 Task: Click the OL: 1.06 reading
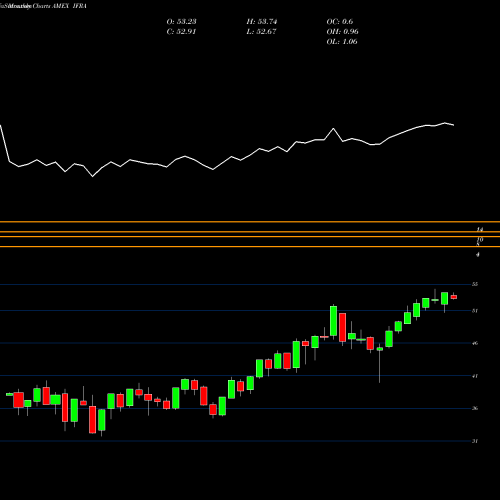[x=342, y=42]
